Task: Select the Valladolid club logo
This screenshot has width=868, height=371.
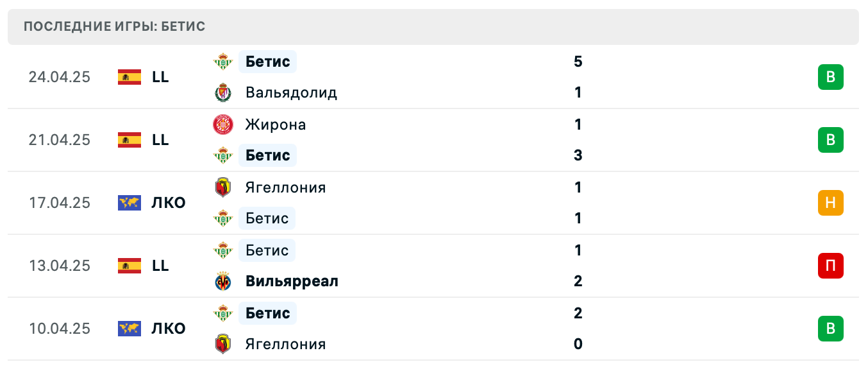Action: coord(222,92)
